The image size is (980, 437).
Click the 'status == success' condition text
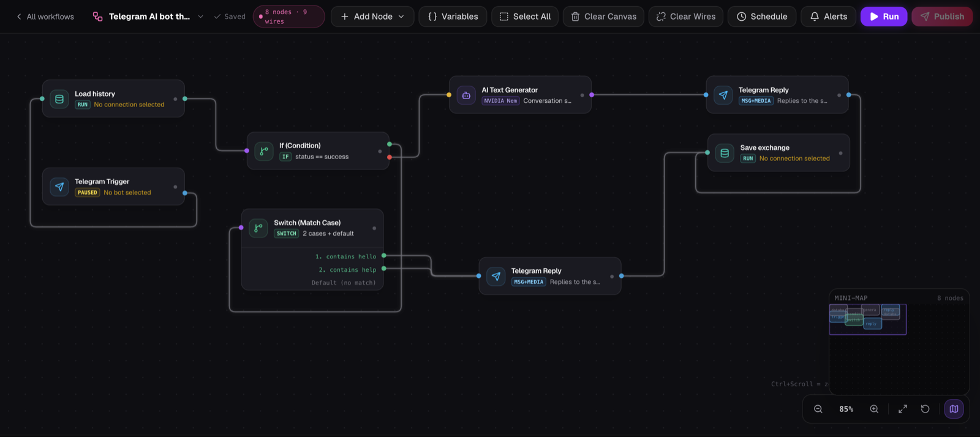(322, 157)
